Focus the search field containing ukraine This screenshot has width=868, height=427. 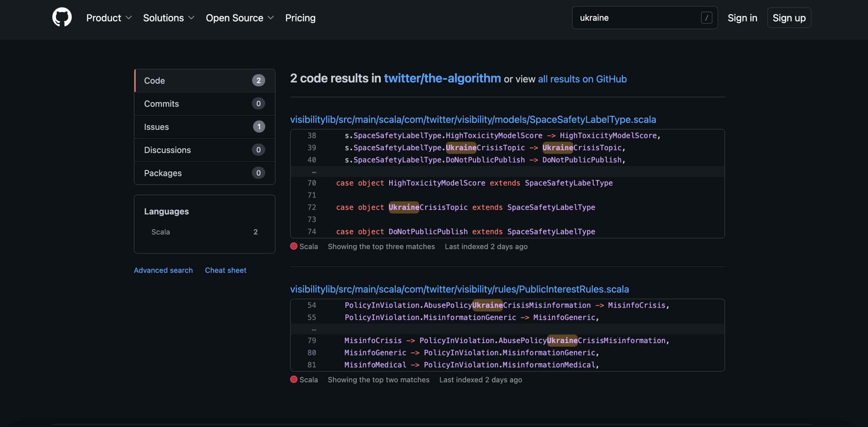point(645,18)
